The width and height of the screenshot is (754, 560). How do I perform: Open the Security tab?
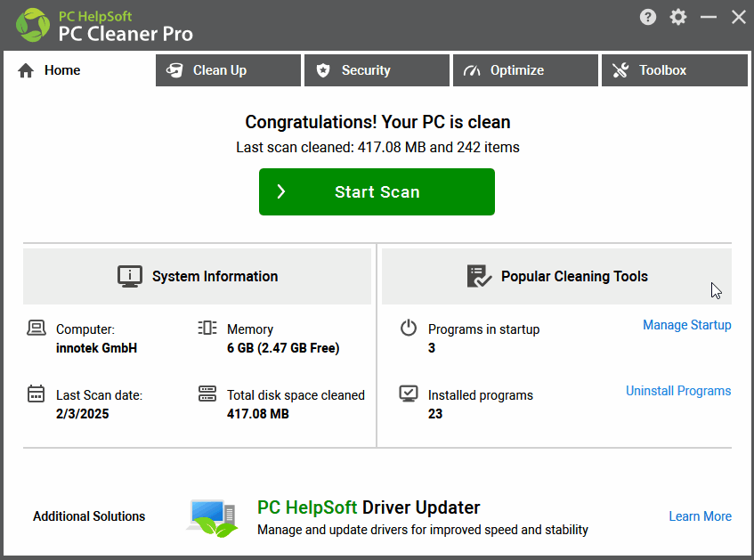point(377,70)
